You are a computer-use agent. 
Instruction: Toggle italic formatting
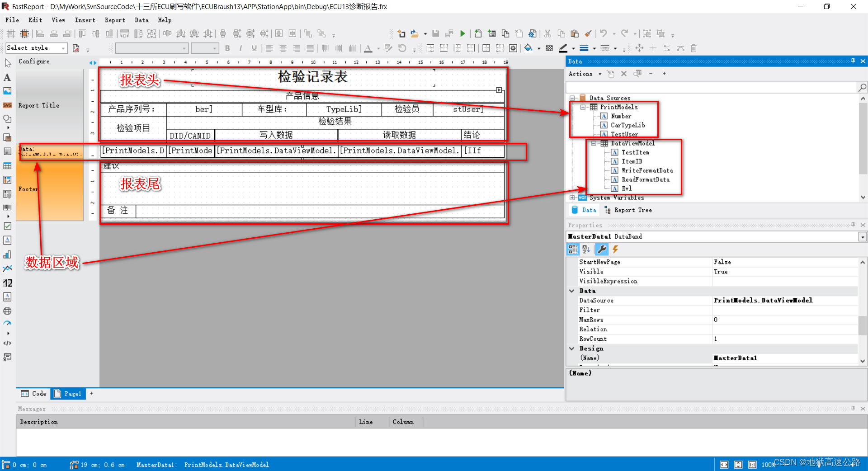click(x=241, y=48)
